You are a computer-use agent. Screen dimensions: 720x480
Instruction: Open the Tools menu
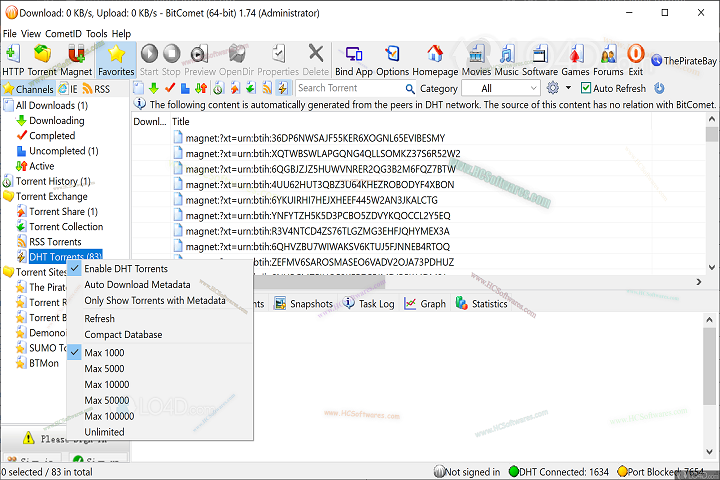click(96, 34)
